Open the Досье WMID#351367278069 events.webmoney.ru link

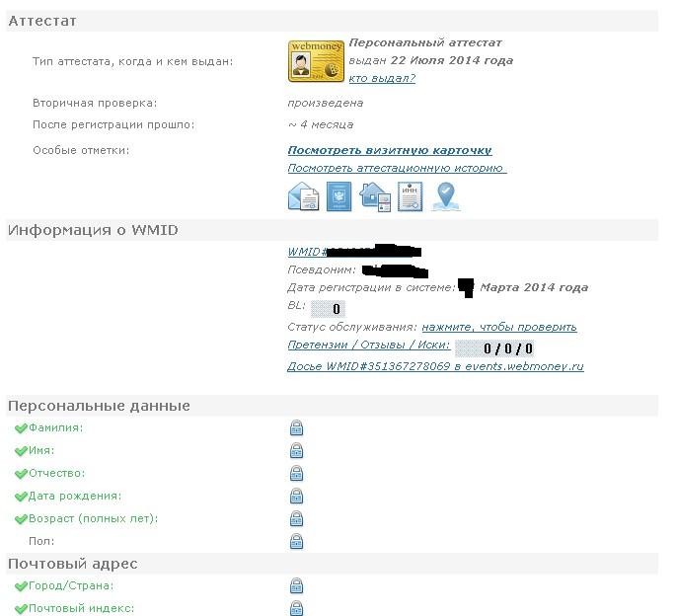(x=435, y=366)
